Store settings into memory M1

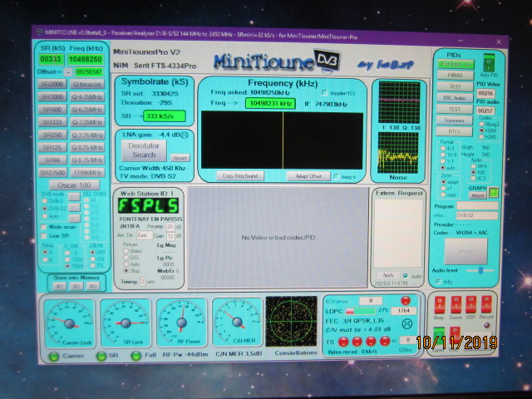pos(59,287)
